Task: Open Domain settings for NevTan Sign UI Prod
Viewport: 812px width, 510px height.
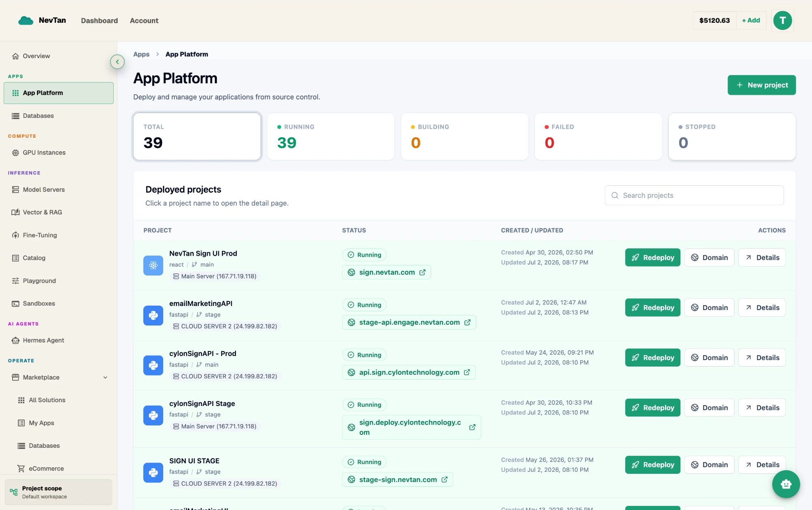Action: (x=709, y=258)
